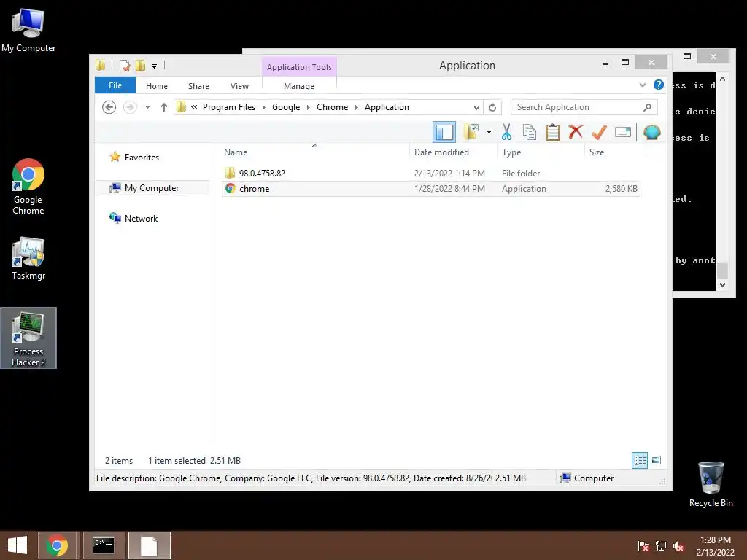
Task: Click the Forward arrow navigation button
Action: click(x=130, y=107)
